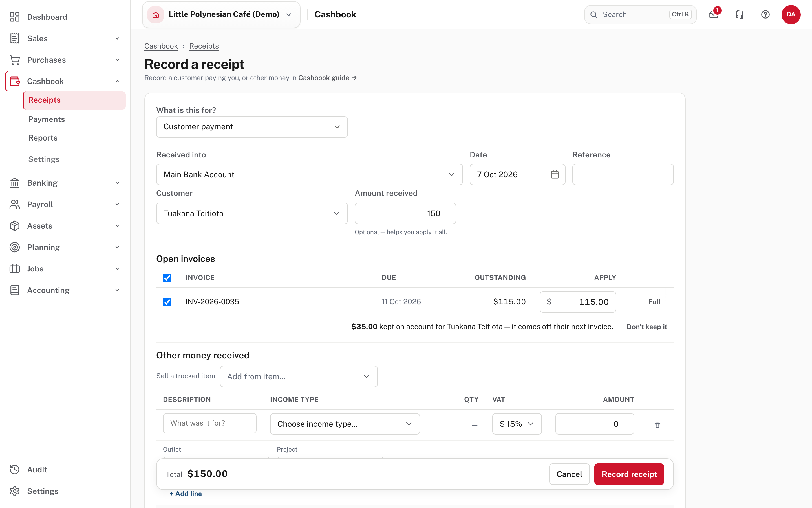Click the Sales document icon
Screen dimensions: 812x508
pyautogui.click(x=14, y=38)
